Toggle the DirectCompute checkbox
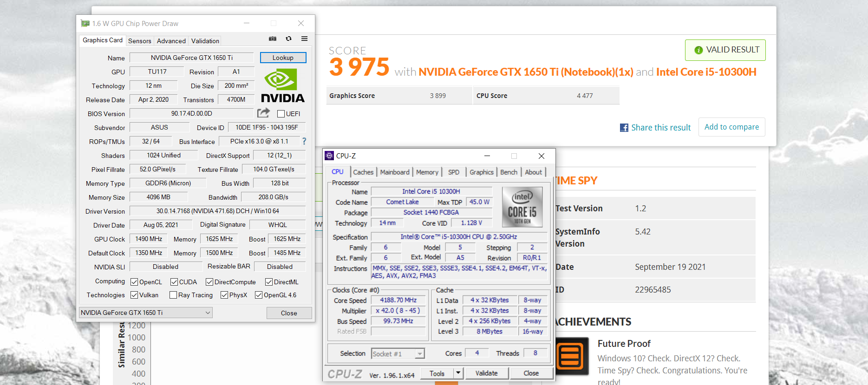The image size is (868, 385). (209, 282)
